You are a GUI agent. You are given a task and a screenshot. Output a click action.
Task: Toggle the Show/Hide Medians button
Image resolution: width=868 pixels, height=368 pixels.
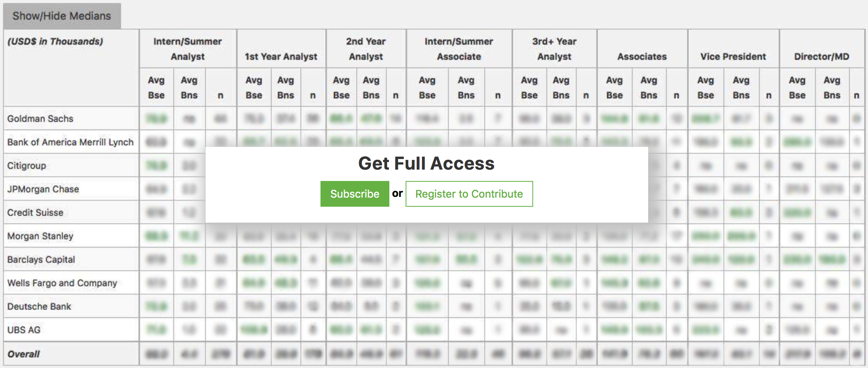[62, 16]
